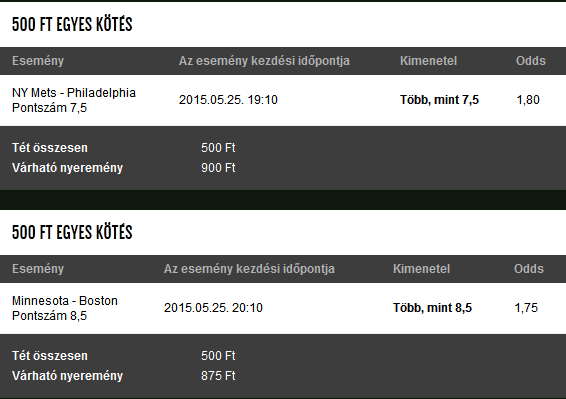Click 'Kimenetel' header in first bet slip
The width and height of the screenshot is (566, 399).
pyautogui.click(x=428, y=61)
